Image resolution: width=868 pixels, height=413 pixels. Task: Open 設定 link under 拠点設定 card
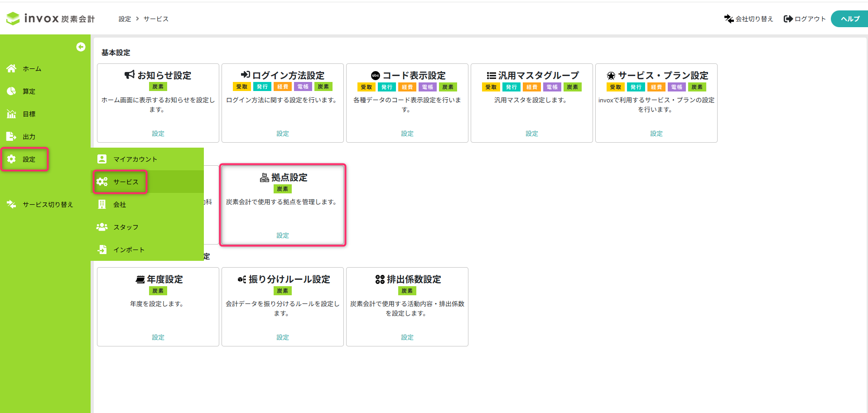pyautogui.click(x=283, y=235)
